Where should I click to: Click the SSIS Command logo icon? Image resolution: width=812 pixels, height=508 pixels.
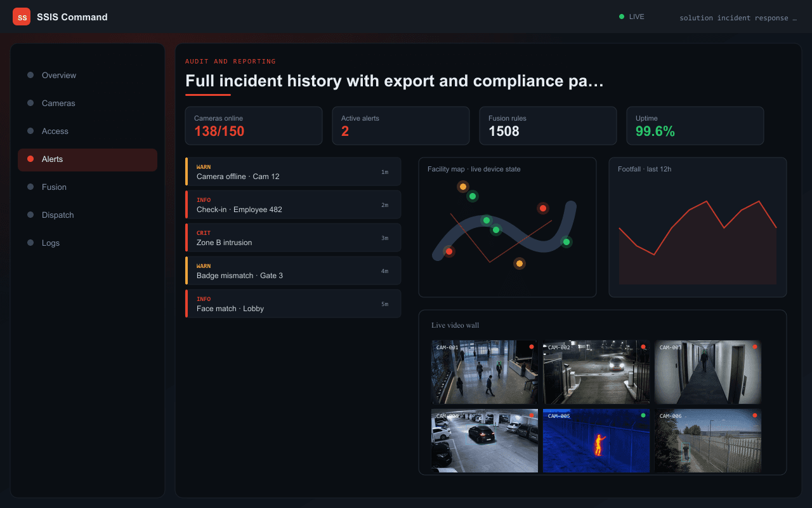(22, 17)
